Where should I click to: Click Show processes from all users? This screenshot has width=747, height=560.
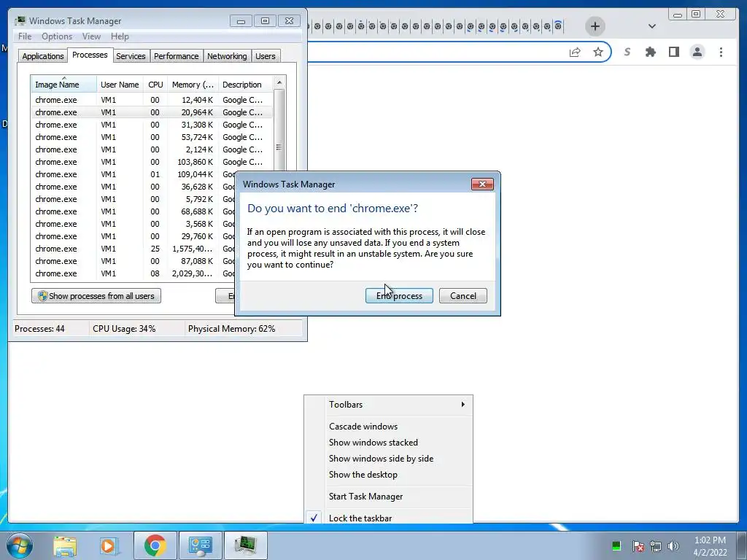96,296
